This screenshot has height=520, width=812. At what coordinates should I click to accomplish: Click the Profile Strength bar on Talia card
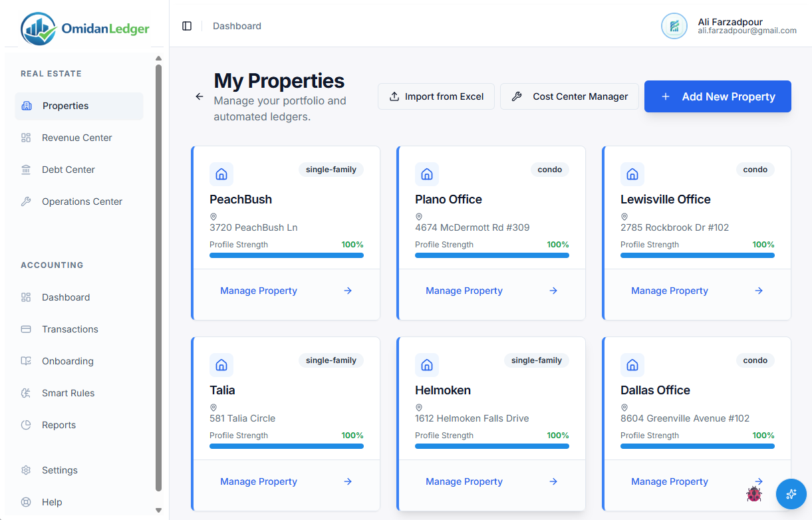pos(286,446)
